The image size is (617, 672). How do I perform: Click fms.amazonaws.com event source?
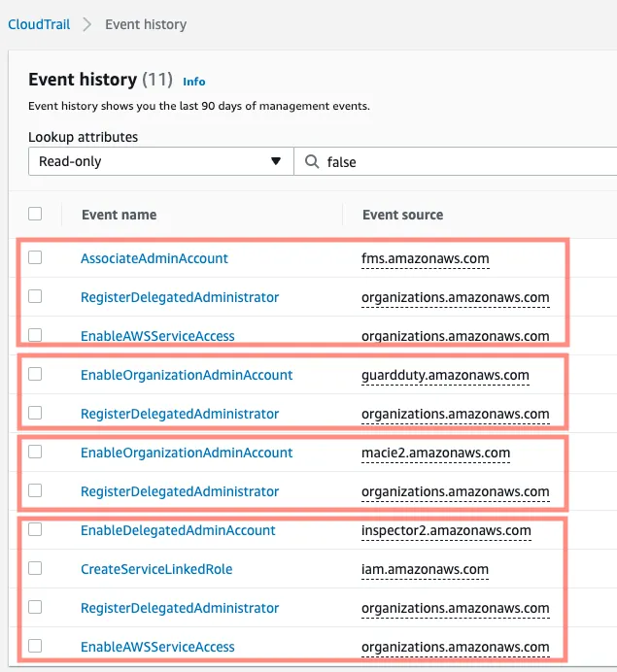tap(426, 258)
